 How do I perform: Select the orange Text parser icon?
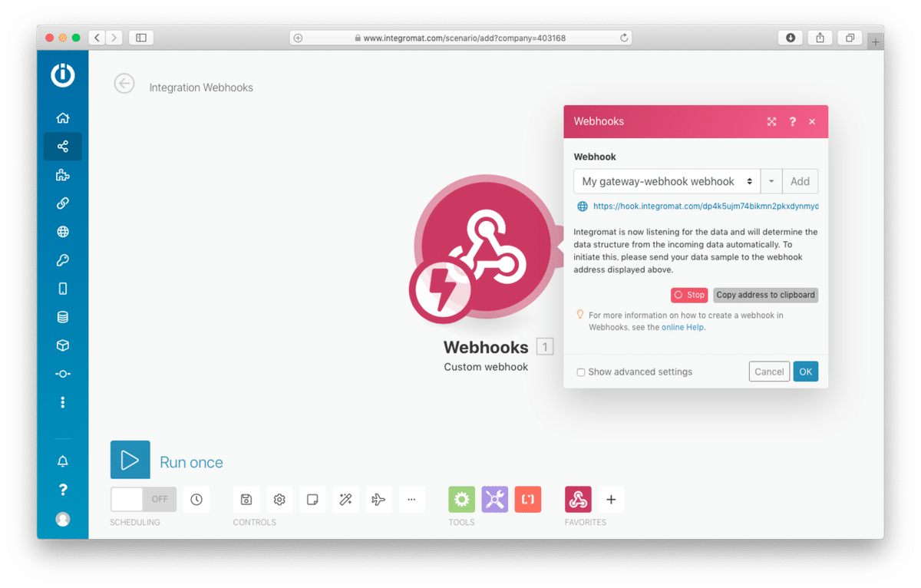(x=528, y=499)
